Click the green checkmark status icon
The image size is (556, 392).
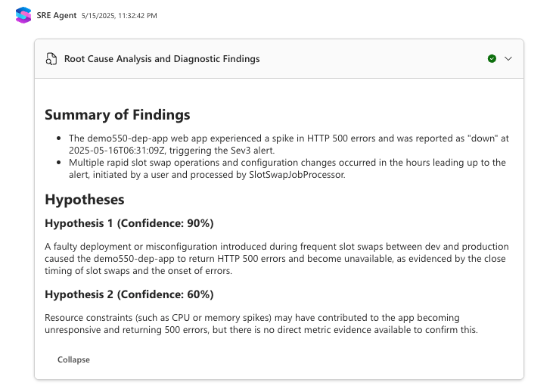pyautogui.click(x=492, y=58)
